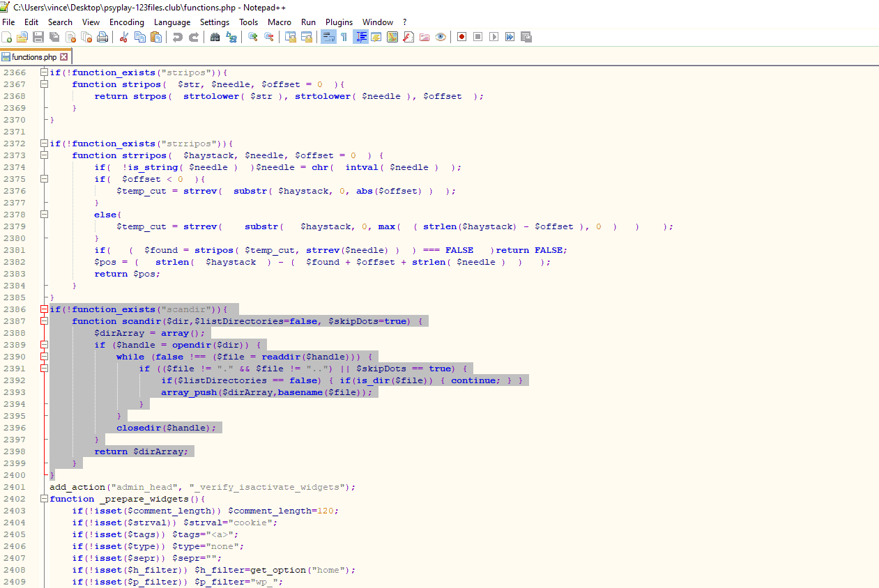Collapse the strripos function fold at line 2373
879x588 pixels.
pos(44,155)
